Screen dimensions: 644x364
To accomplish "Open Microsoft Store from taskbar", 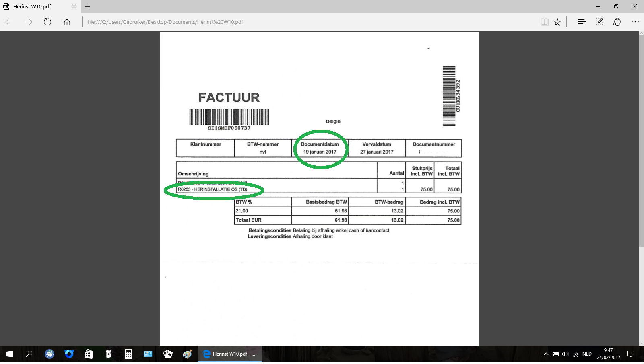I will pos(89,354).
